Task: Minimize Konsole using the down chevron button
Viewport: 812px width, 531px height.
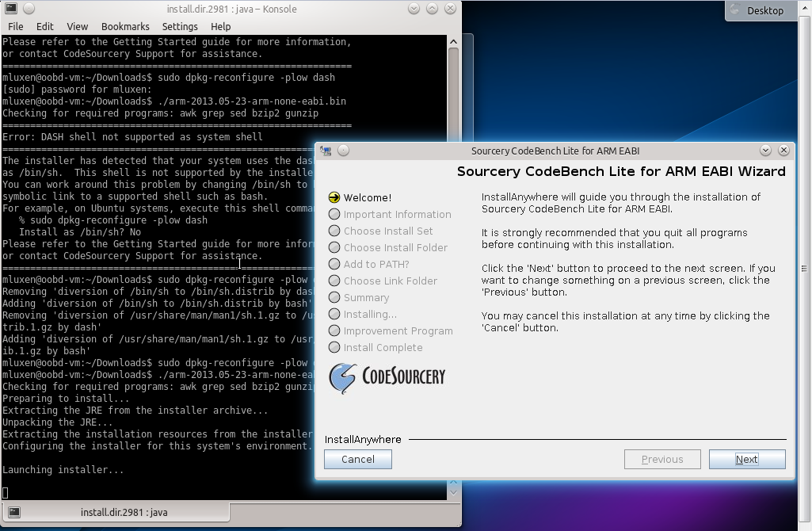Action: pos(414,9)
